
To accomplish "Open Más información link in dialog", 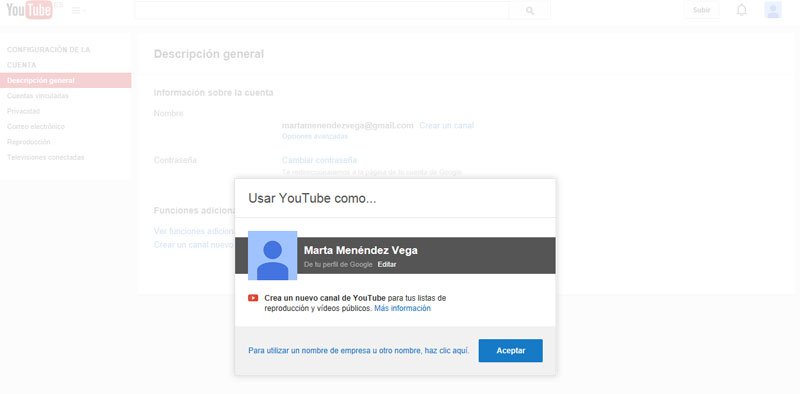I will pos(403,308).
